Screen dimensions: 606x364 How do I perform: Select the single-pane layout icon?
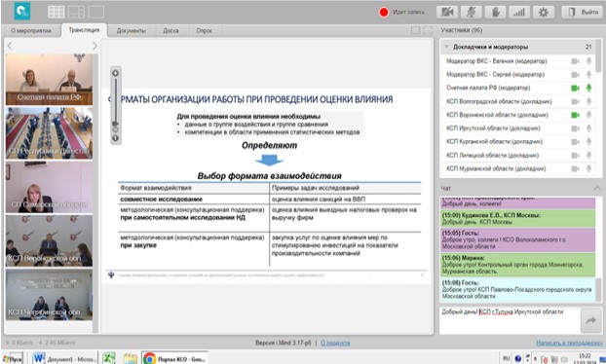coord(96,12)
